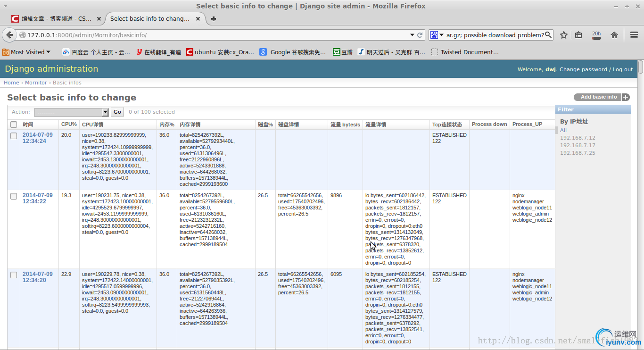The image size is (644, 350).
Task: Open the 2014-07-09 12:34:20 record
Action: coord(38,277)
